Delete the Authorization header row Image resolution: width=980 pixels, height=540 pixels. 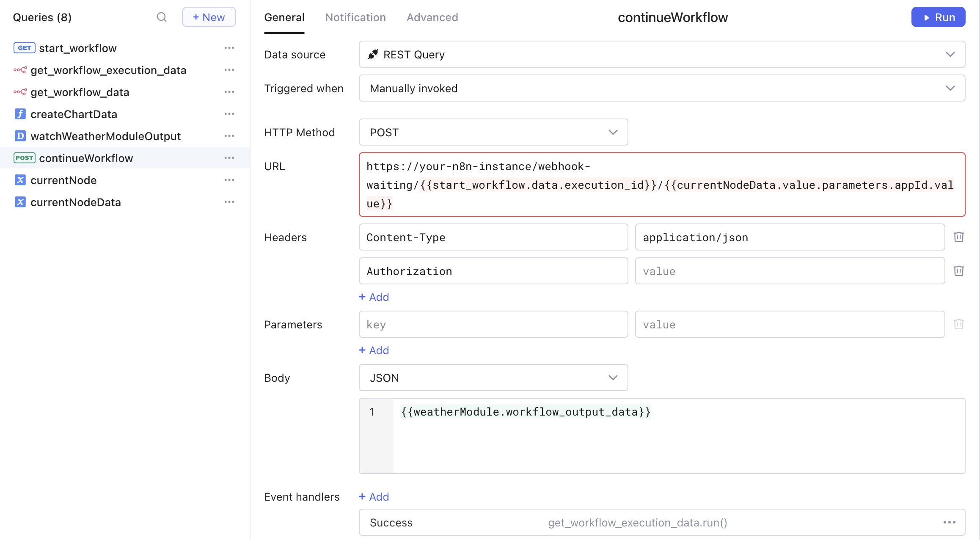tap(958, 271)
